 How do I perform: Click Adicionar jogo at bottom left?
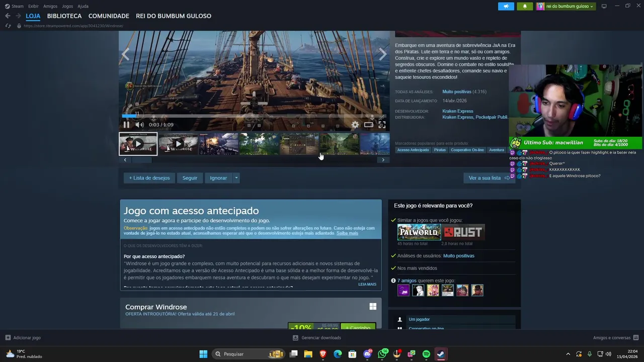[x=23, y=338]
